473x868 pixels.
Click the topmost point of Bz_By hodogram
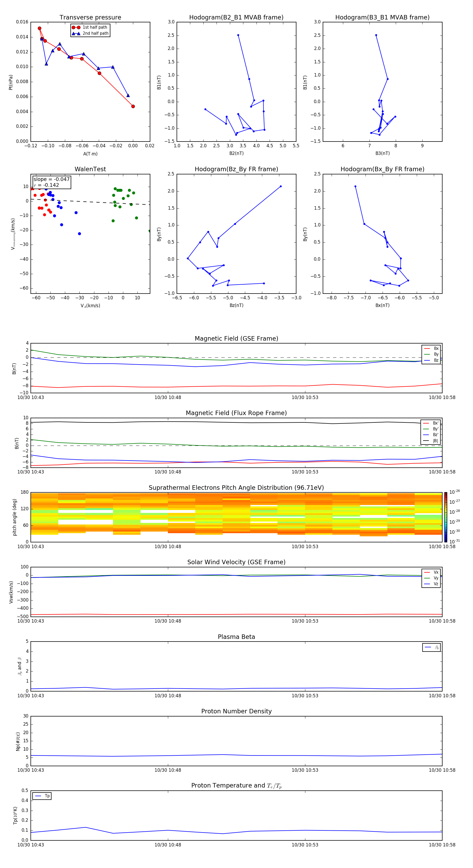pyautogui.click(x=280, y=186)
